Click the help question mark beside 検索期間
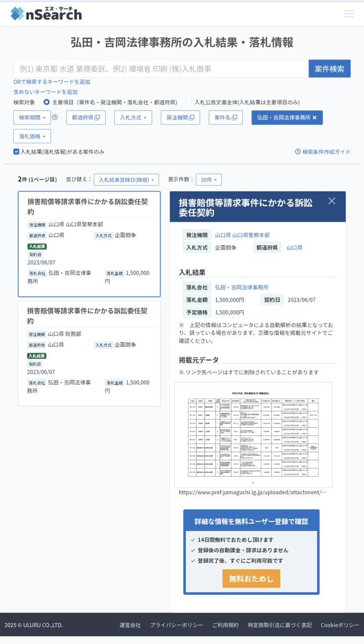 (55, 118)
